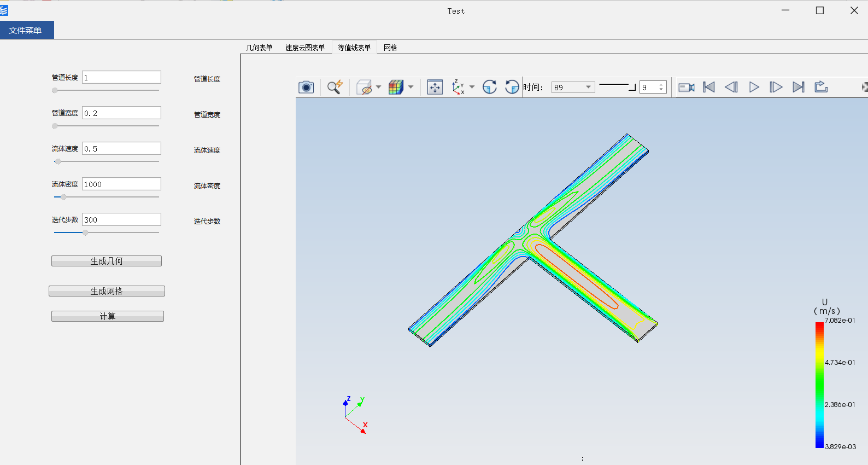The image size is (868, 465).
Task: Open the 文件菜单 menu
Action: 27,30
